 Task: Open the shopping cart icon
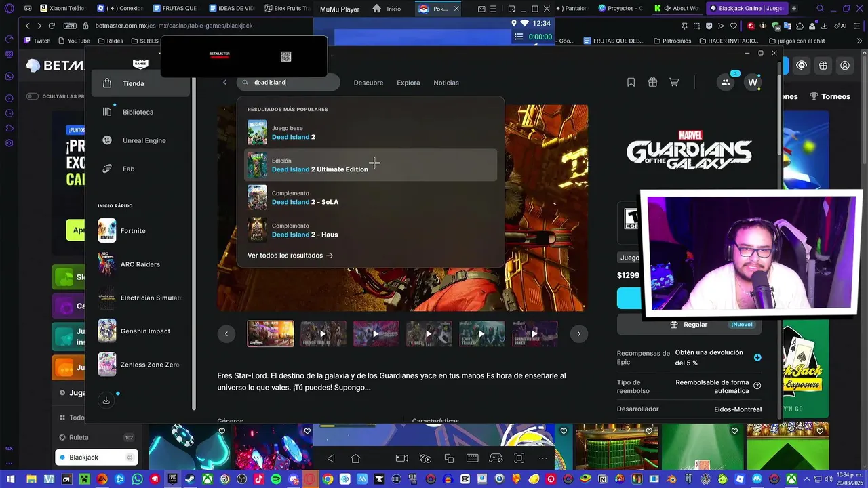674,82
